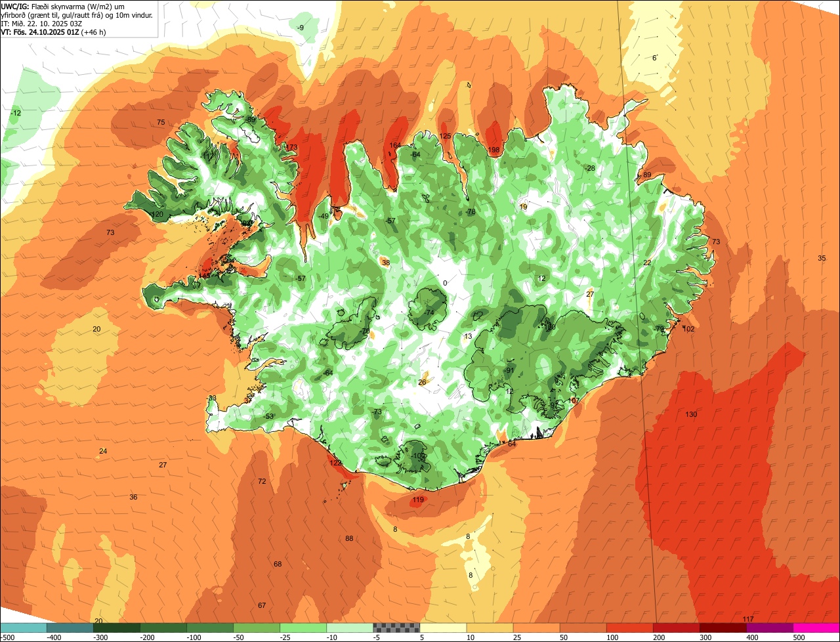This screenshot has height=642, width=840.
Task: Click the light teal legend swatch above -500
Action: tap(23, 628)
